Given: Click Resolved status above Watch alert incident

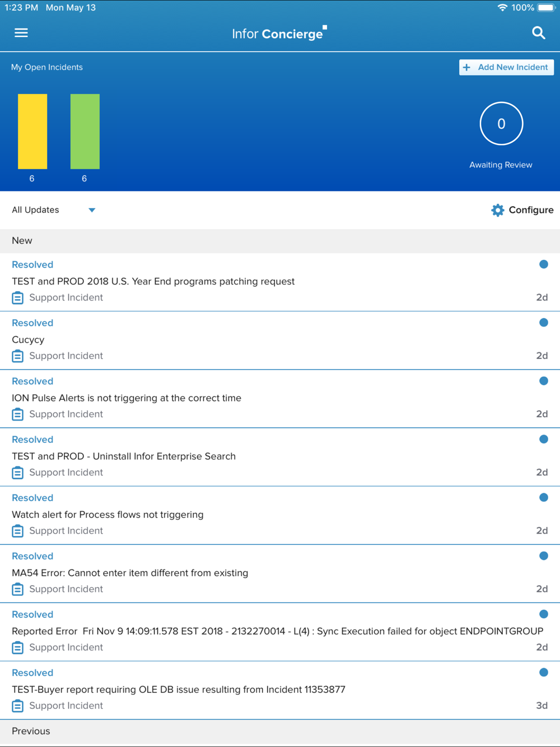Looking at the screenshot, I should tap(32, 498).
